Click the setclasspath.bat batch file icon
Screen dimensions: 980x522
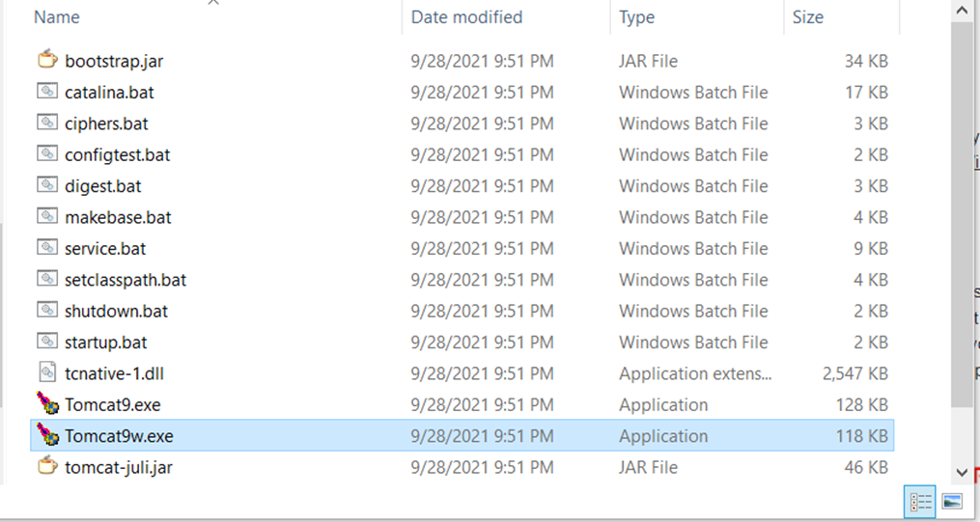(x=47, y=279)
